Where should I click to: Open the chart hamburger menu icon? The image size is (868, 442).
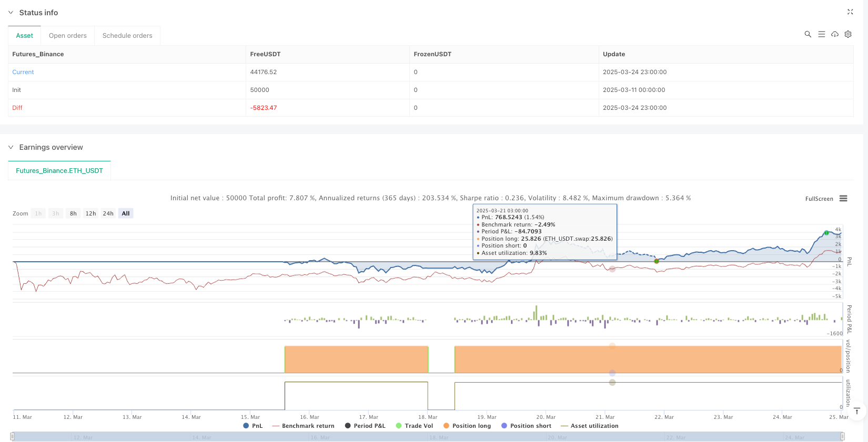(843, 199)
